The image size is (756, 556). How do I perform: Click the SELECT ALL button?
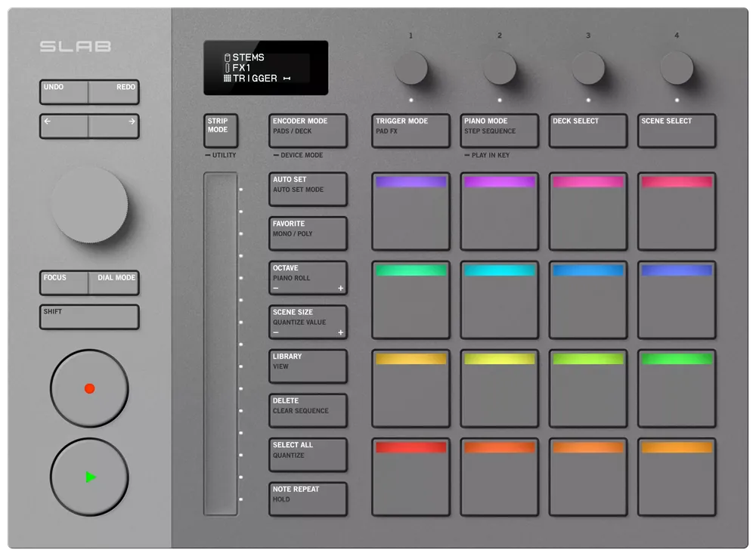click(308, 456)
